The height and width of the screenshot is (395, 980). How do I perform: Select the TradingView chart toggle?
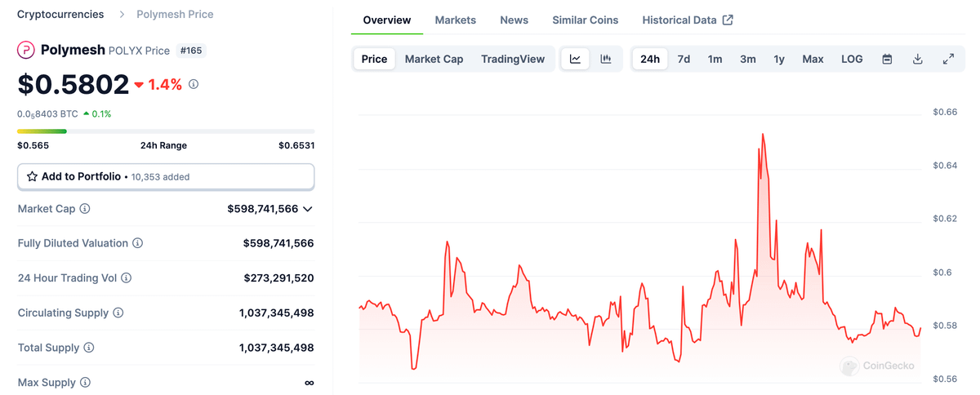pos(513,59)
